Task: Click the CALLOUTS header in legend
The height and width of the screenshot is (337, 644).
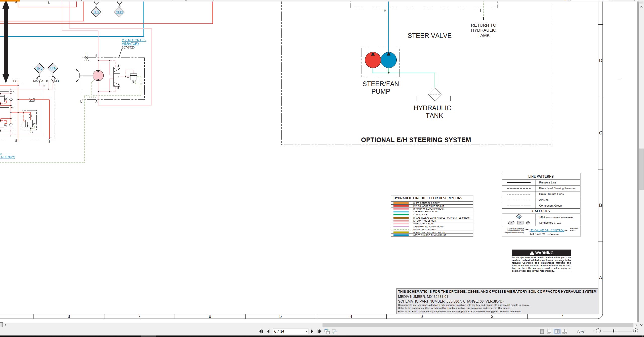Action: tap(541, 211)
